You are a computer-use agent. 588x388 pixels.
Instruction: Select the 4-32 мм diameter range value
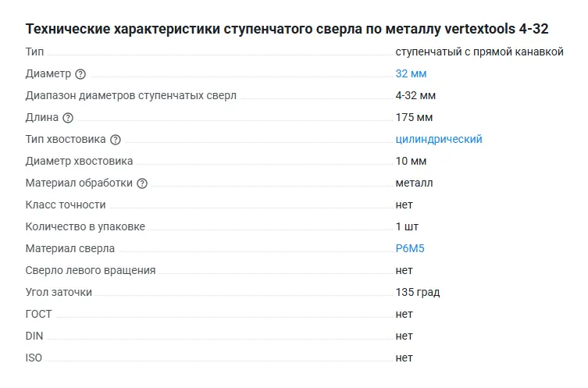pyautogui.click(x=415, y=95)
